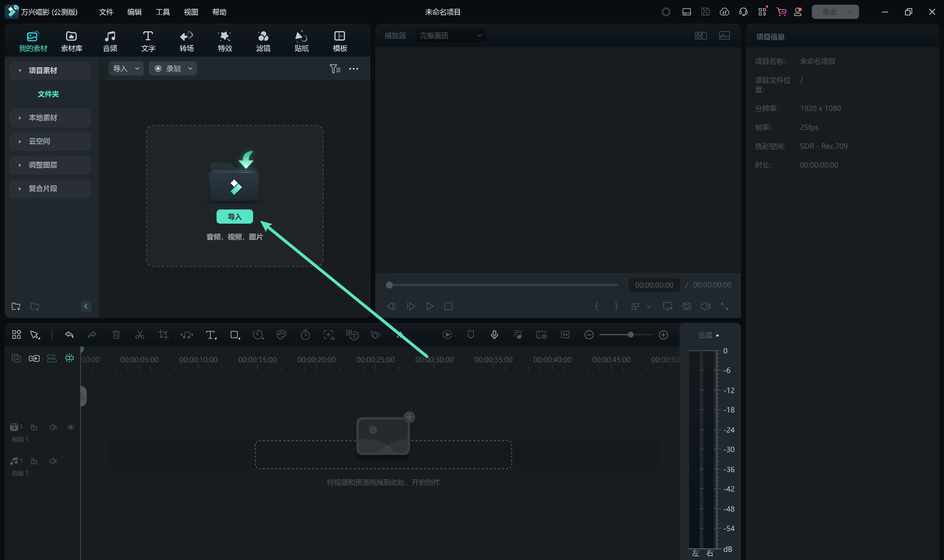The image size is (944, 560).
Task: Open the color palette tool icon
Action: click(x=281, y=335)
